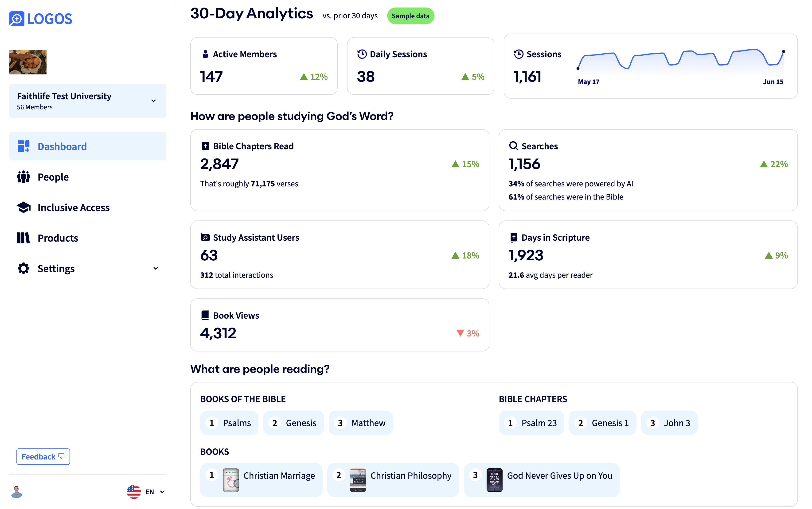
Task: Click '34% of searches were powered by AI'
Action: point(570,184)
